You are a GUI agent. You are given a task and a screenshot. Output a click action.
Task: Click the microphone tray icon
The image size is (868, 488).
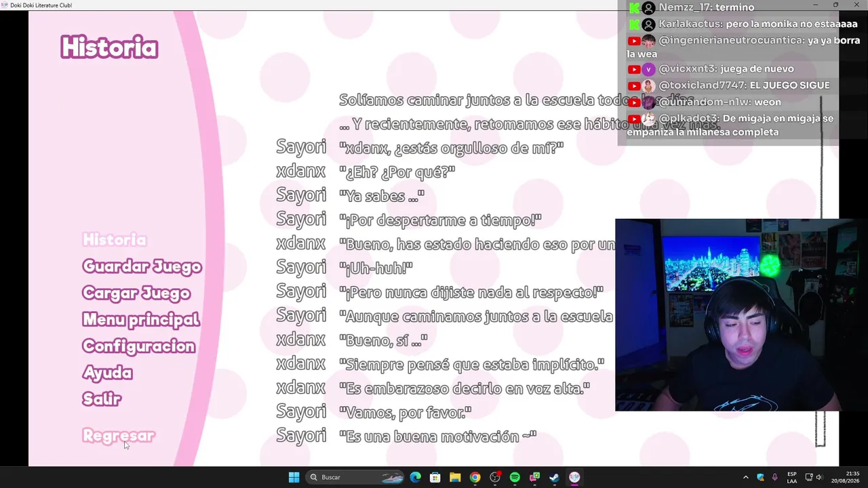coord(774,477)
